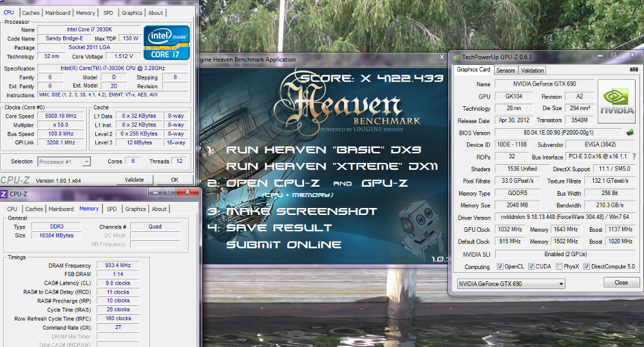Click the BIOS save chip icon in GPU-Z
The height and width of the screenshot is (347, 644).
click(x=630, y=133)
